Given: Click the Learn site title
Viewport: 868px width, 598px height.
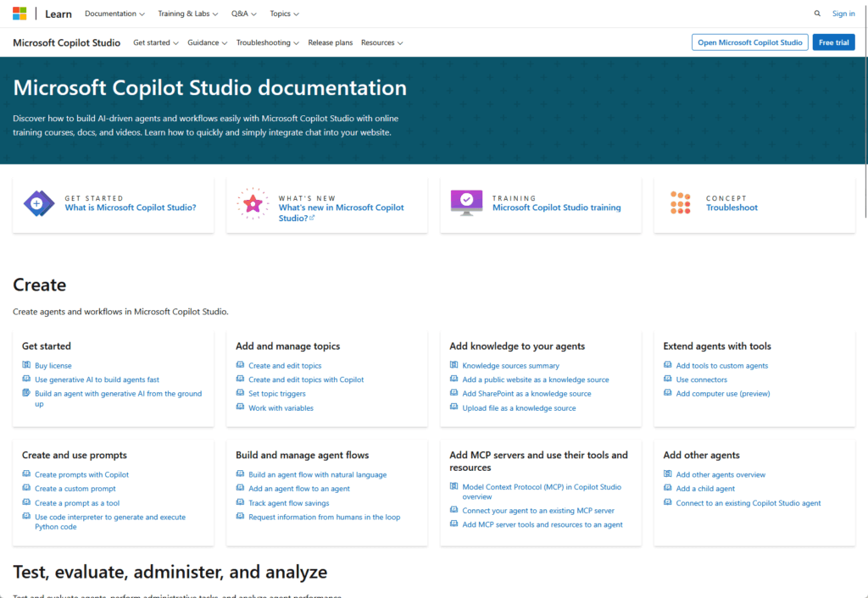Looking at the screenshot, I should pos(58,14).
